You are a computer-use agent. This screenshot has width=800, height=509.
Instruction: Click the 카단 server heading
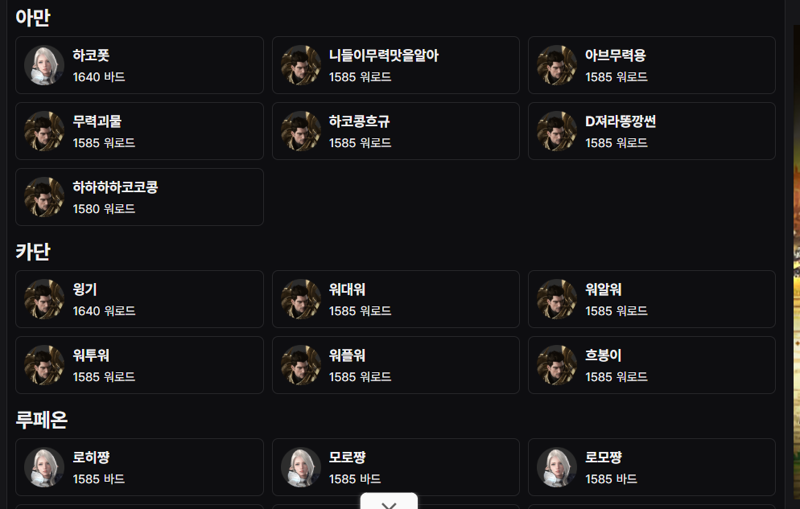33,251
